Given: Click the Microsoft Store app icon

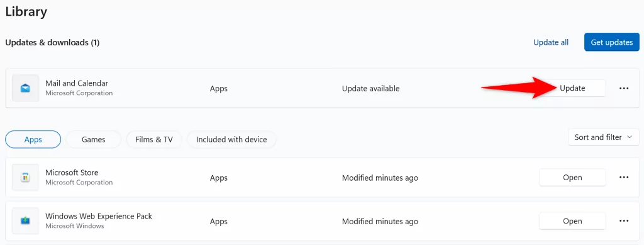Looking at the screenshot, I should coord(25,177).
